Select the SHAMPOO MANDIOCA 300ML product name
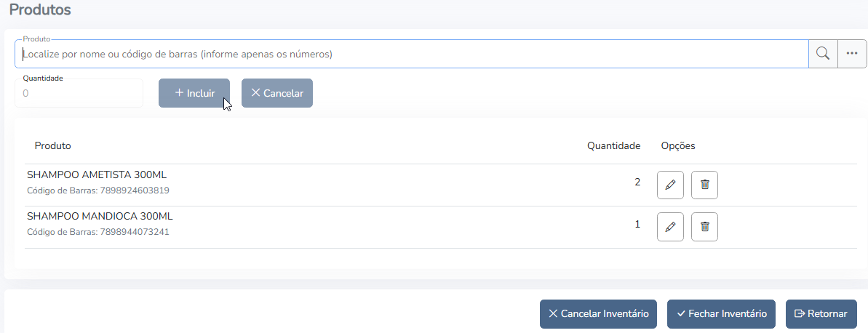Screen dimensions: 868x333 click(100, 217)
